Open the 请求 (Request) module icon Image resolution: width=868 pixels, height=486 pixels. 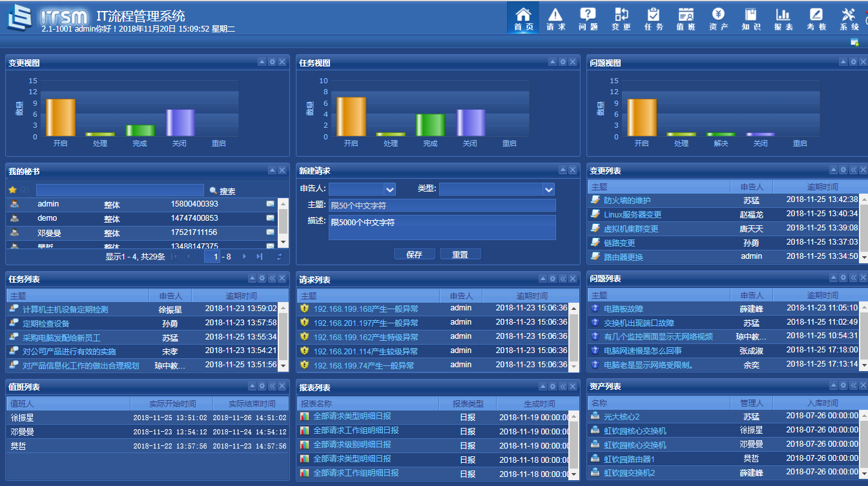coord(555,19)
